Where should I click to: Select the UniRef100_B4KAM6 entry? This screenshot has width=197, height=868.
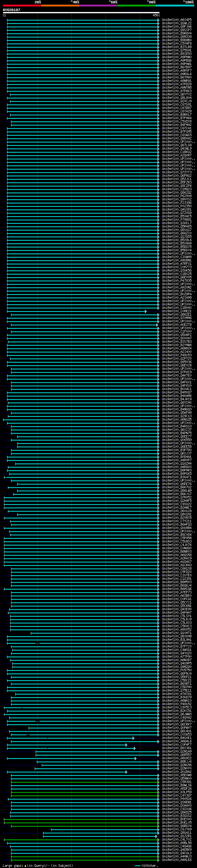[x=177, y=396]
